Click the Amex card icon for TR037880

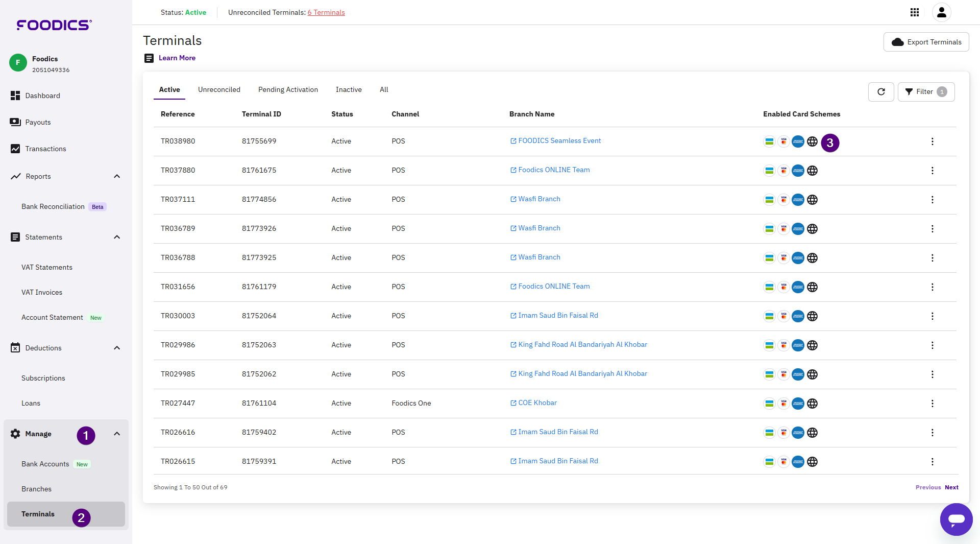[x=798, y=171]
